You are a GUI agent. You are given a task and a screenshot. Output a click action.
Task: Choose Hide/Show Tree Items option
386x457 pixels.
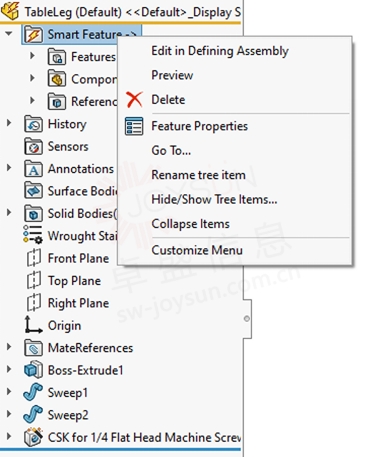[214, 199]
